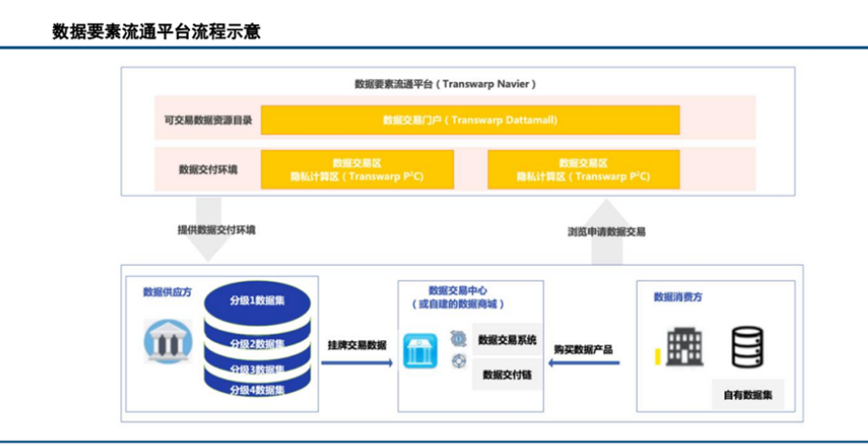Viewport: 868px width, 446px height.
Task: Click the 数据交付环境 row label
Action: pos(207,170)
